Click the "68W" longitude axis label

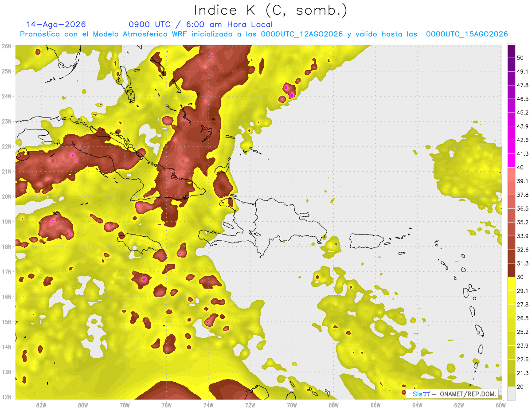[333, 405]
